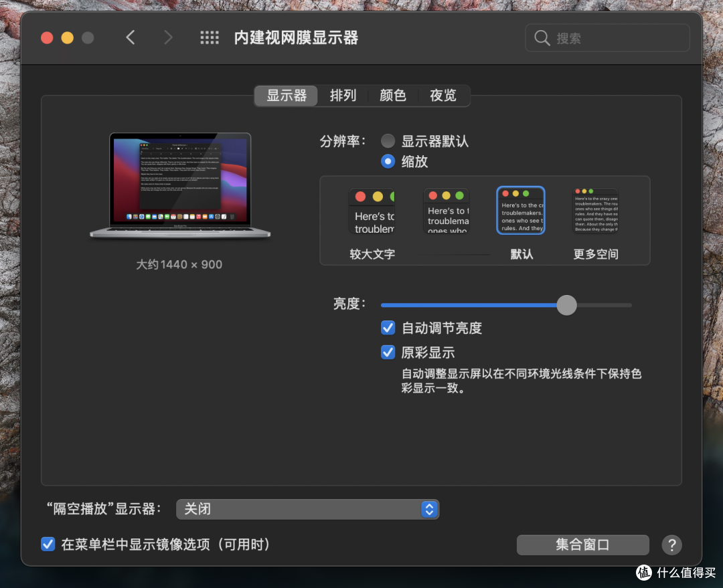This screenshot has width=723, height=588.
Task: Select 显示器默认 resolution radio button
Action: (388, 141)
